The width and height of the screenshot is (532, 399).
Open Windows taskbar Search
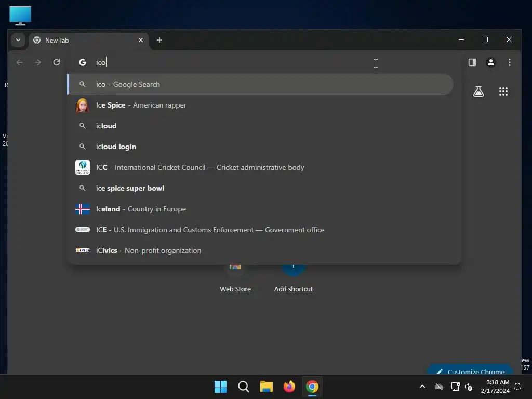(244, 387)
